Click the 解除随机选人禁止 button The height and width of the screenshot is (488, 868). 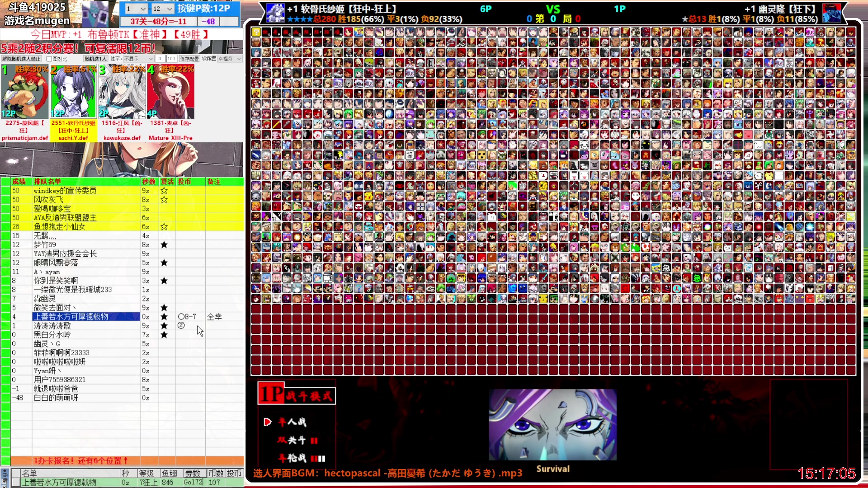[21, 59]
